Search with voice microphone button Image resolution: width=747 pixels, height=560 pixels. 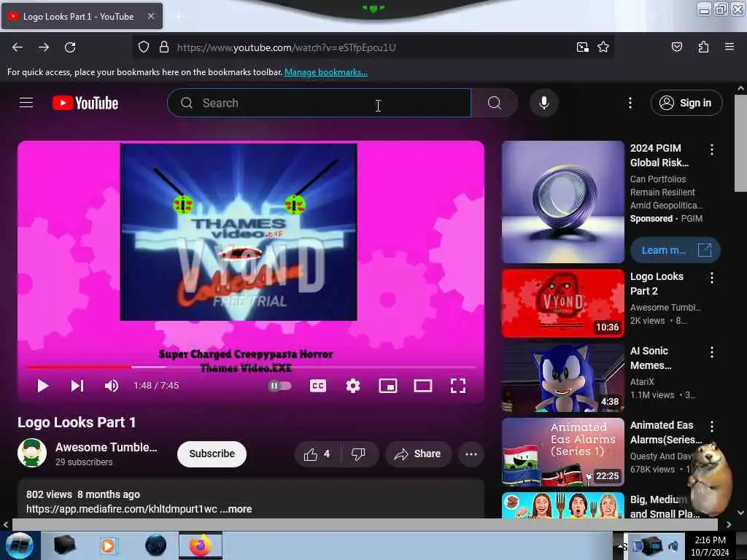544,103
